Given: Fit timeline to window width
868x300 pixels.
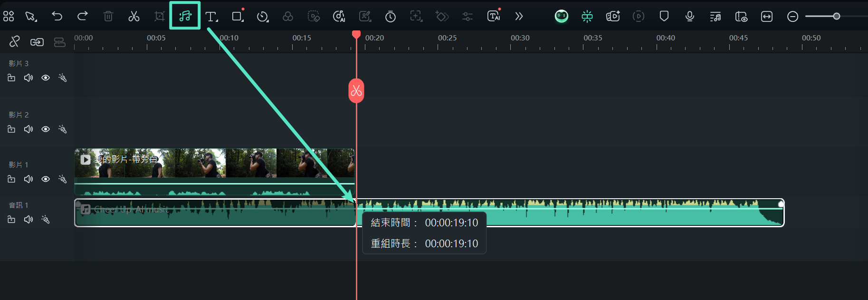Looking at the screenshot, I should [x=767, y=17].
